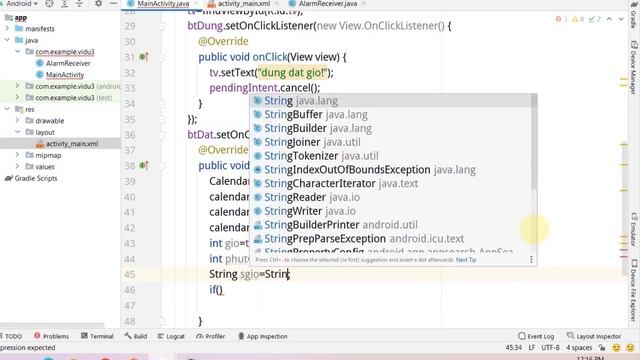
Task: Open project panel settings gear
Action: [x=98, y=4]
